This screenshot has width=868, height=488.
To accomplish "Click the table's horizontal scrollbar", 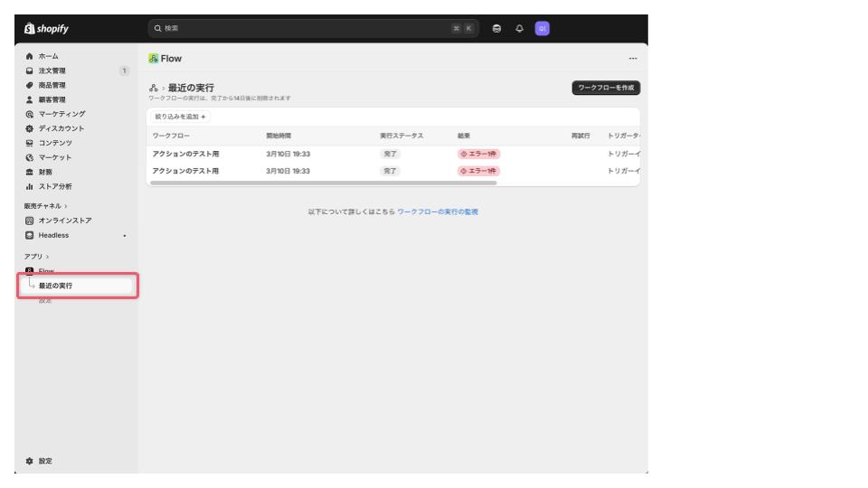I will tap(324, 183).
